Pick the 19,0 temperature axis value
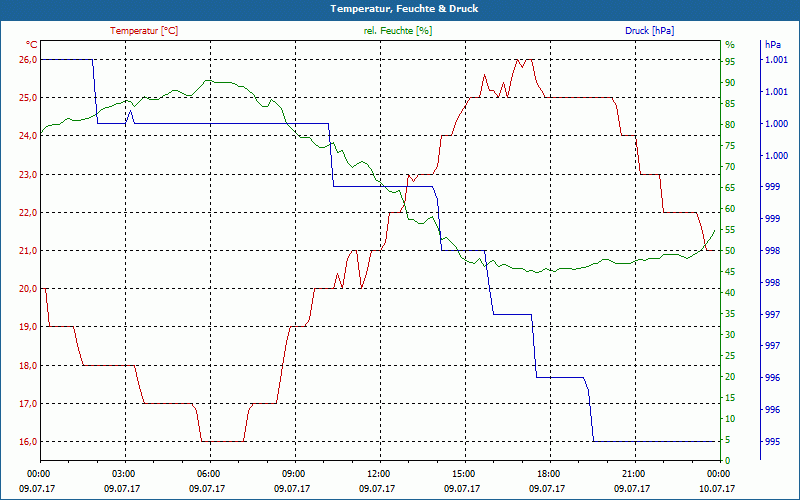 point(28,327)
